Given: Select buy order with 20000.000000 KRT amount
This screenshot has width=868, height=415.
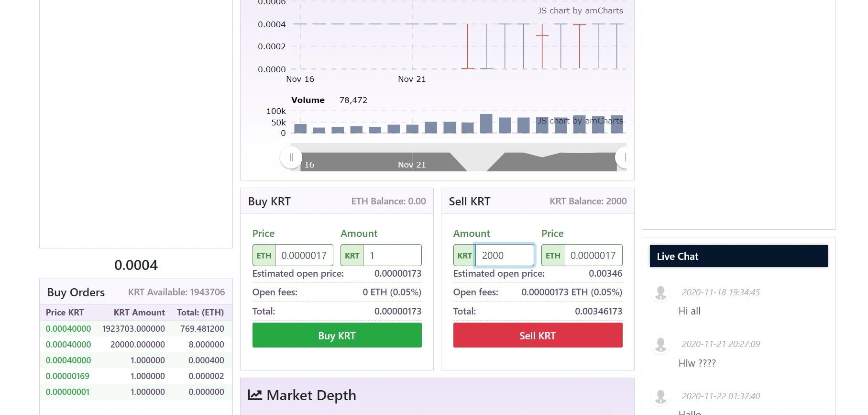Looking at the screenshot, I should pyautogui.click(x=136, y=344).
